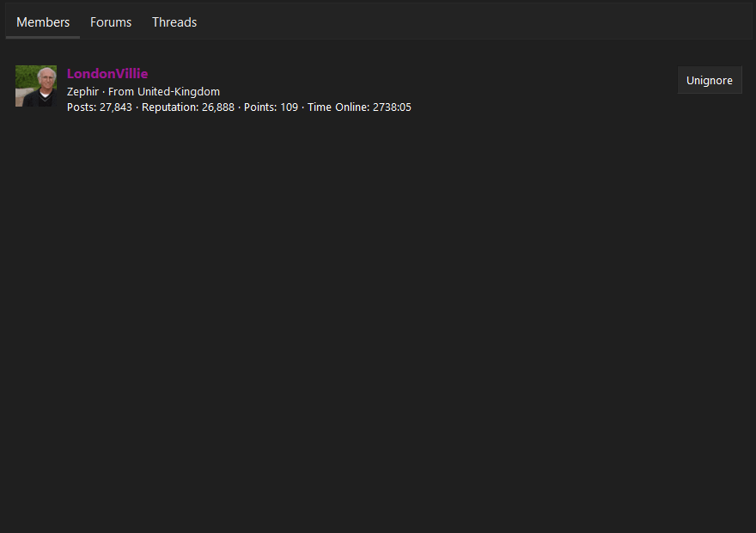Click the Points: 109 stat

coord(271,107)
